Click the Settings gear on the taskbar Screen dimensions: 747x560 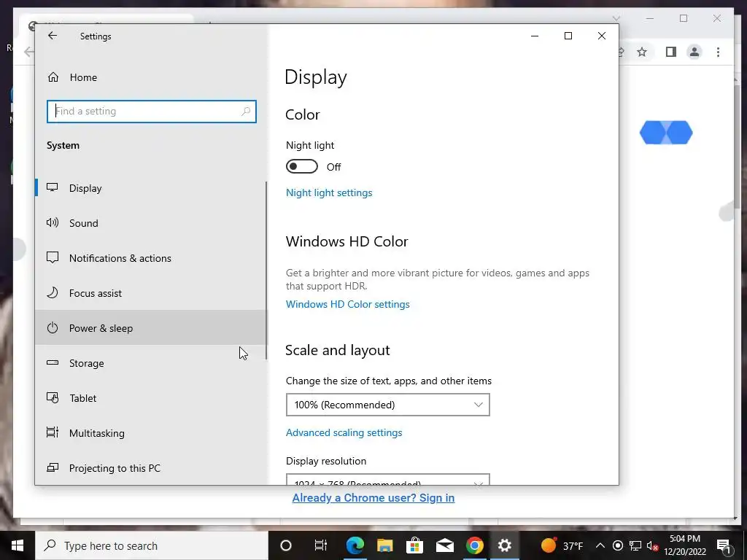point(505,545)
